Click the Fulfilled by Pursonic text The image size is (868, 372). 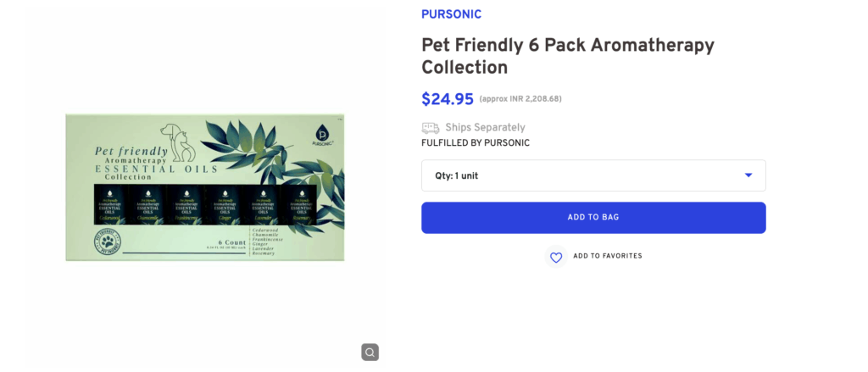(x=476, y=143)
